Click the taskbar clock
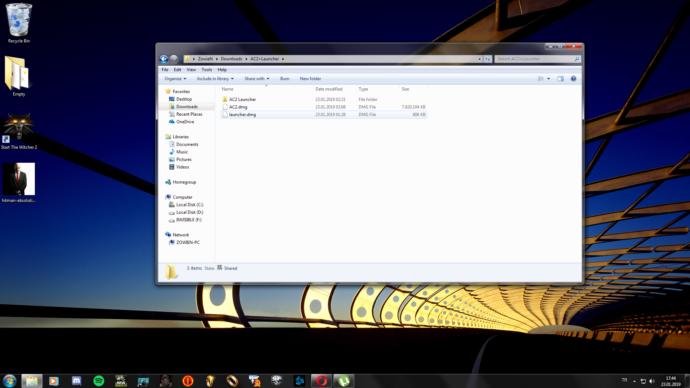This screenshot has width=690, height=388. click(x=671, y=381)
